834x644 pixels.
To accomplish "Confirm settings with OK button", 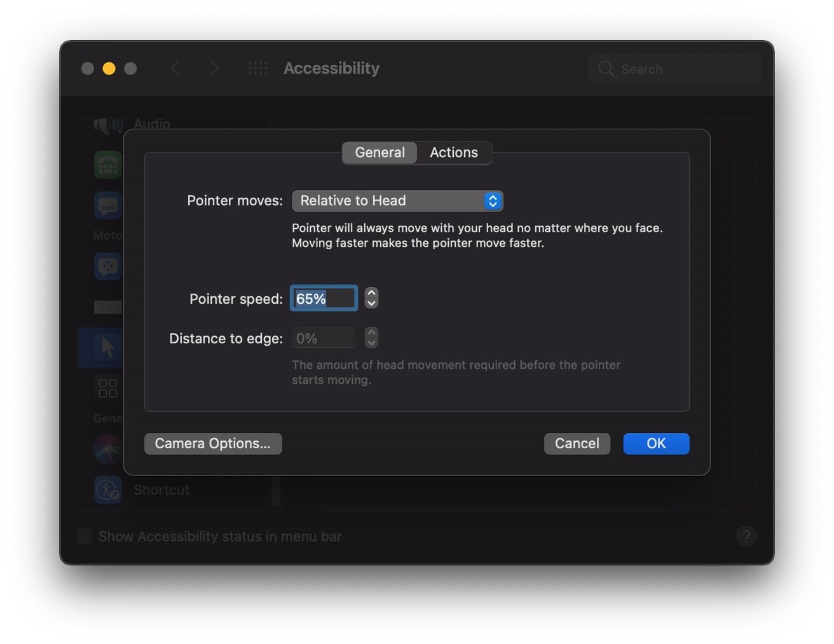I will 656,444.
